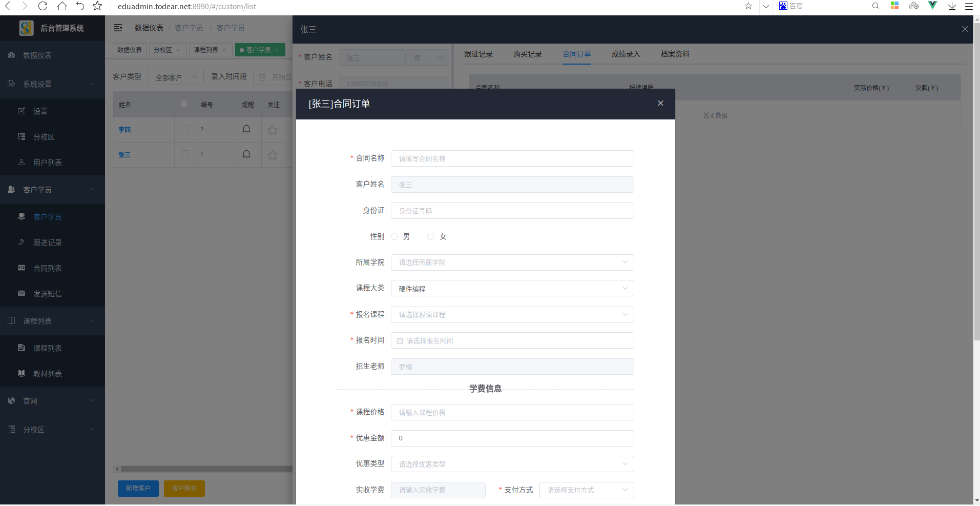Open 所属学院 dropdown

click(x=512, y=262)
